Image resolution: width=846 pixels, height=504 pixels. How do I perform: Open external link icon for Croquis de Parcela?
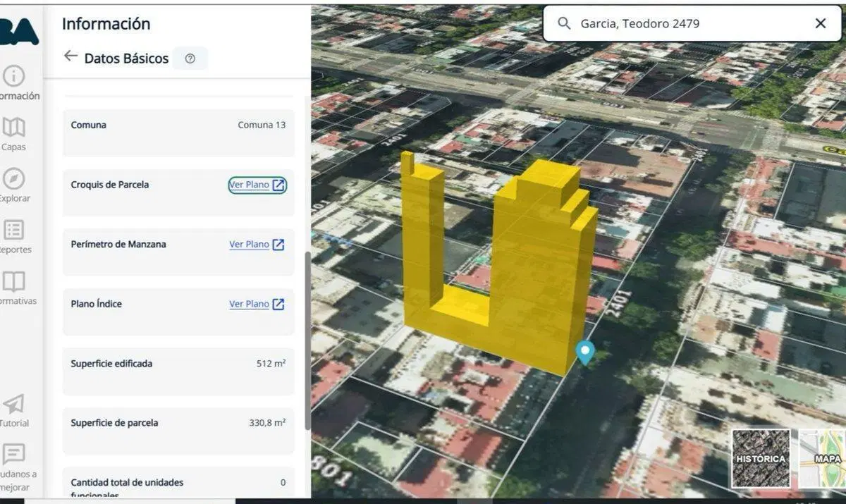(279, 185)
